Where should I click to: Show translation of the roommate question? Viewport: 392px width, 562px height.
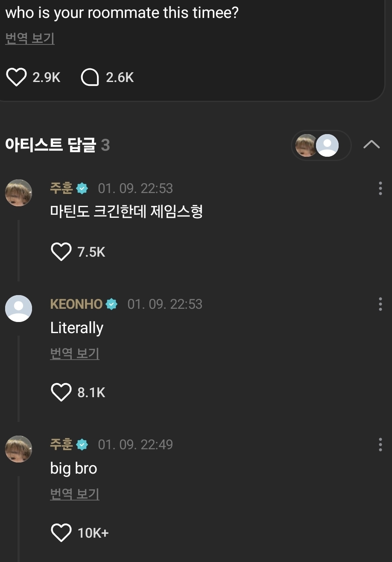(x=30, y=38)
